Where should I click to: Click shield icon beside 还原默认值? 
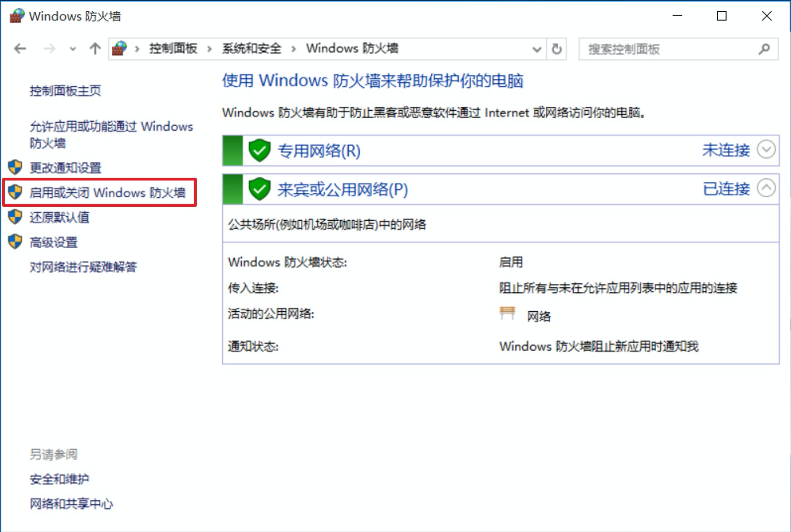(x=15, y=217)
